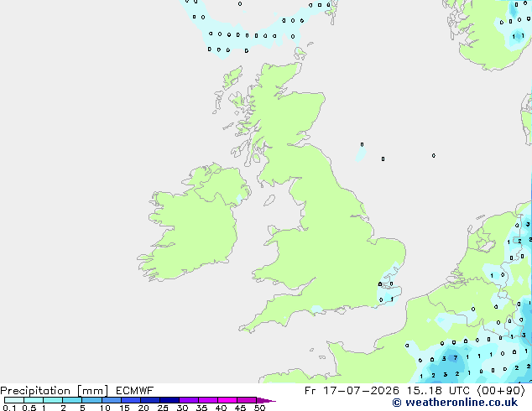Click the date 'Fr 17-07-2026'
This screenshot has height=411, width=532.
352,391
